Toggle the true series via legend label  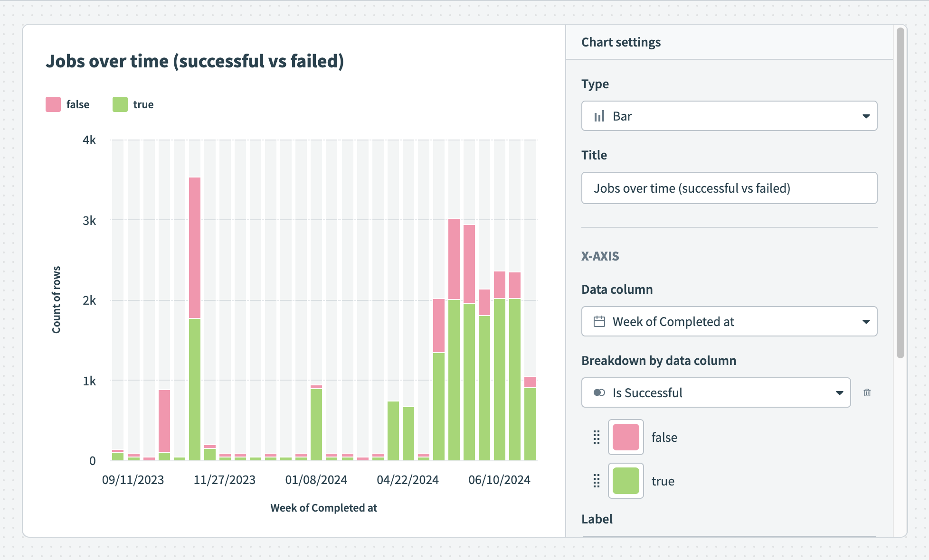pyautogui.click(x=143, y=104)
